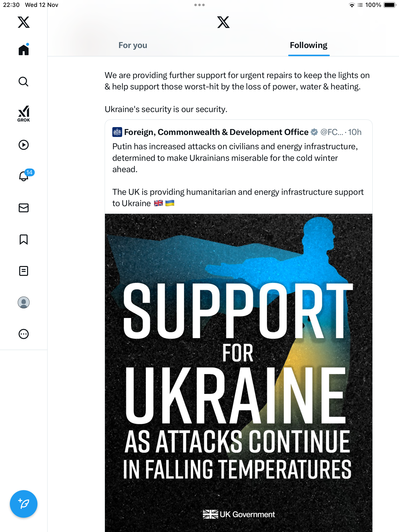Open the Search magnifier in sidebar
This screenshot has height=532, width=399.
click(24, 82)
